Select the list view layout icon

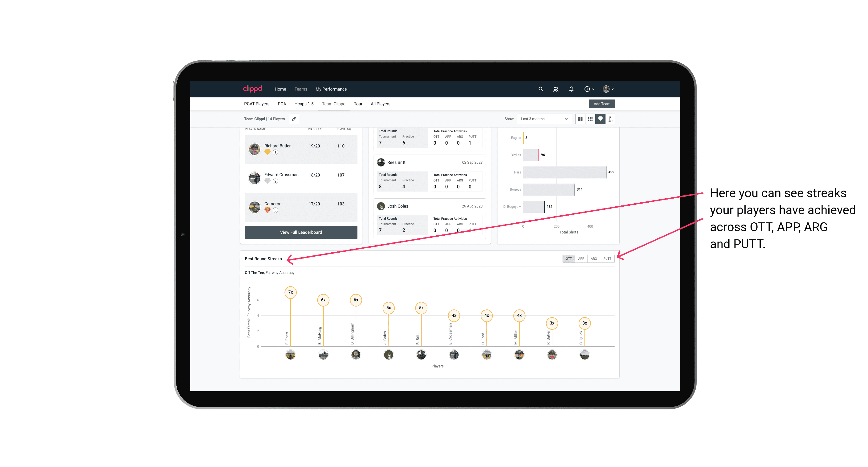[591, 119]
